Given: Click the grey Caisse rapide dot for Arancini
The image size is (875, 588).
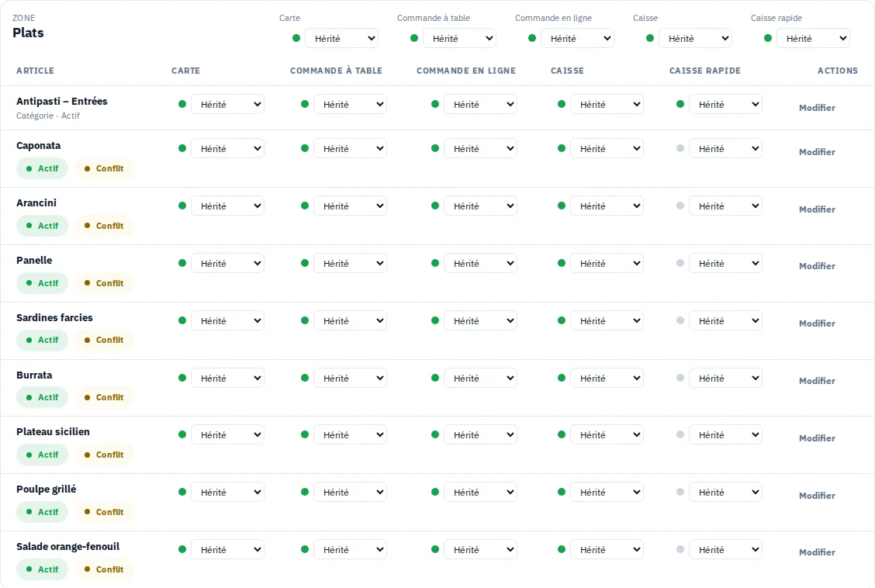Looking at the screenshot, I should (x=680, y=206).
